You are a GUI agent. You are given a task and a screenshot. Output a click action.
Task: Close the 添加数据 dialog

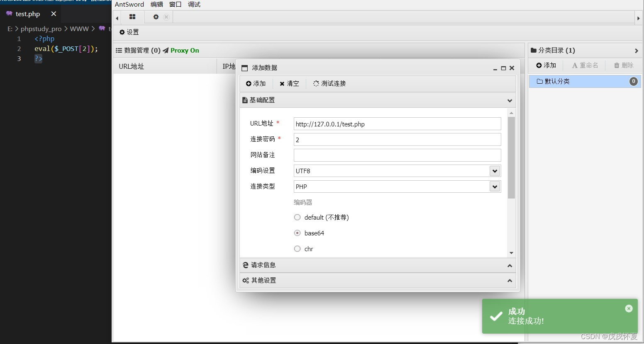[512, 68]
